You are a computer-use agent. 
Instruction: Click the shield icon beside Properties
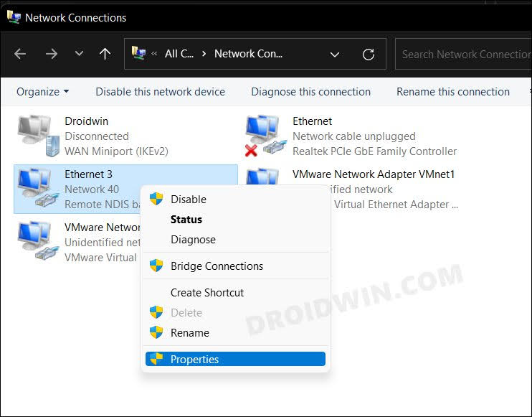tap(156, 359)
